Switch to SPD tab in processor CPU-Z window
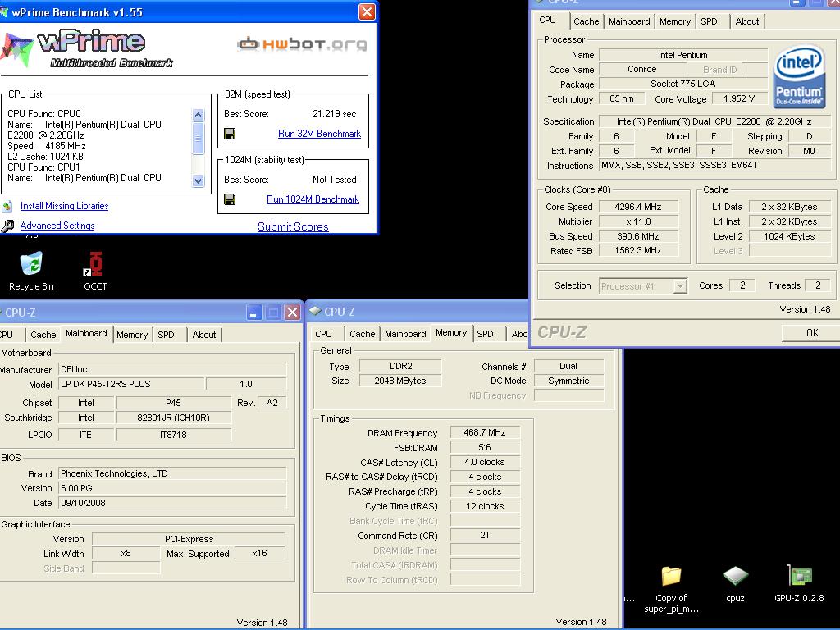This screenshot has height=630, width=840. point(709,21)
